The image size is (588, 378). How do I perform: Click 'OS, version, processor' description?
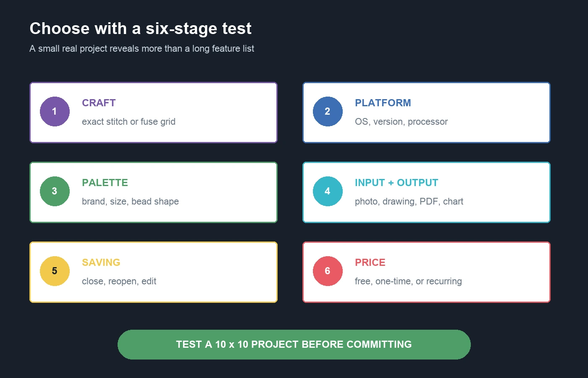click(x=401, y=122)
